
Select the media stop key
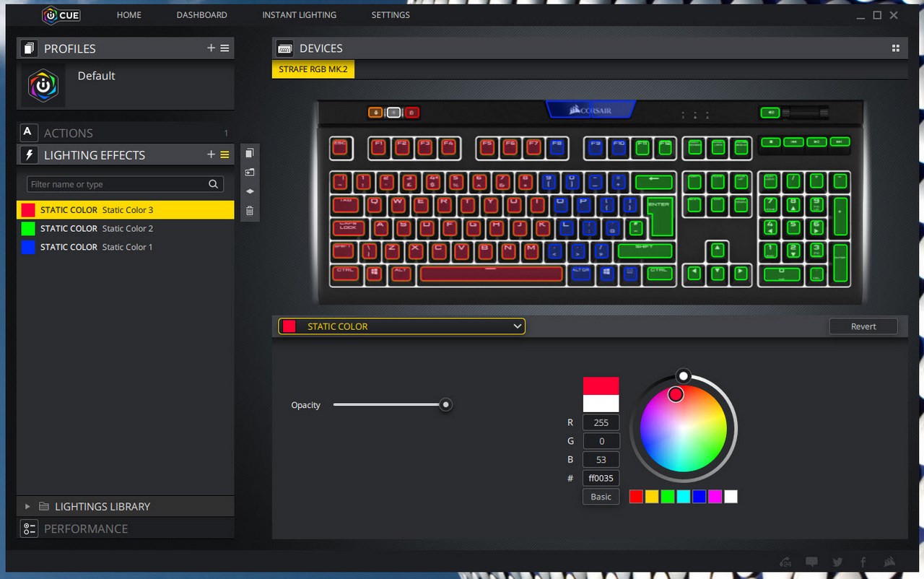click(x=772, y=142)
